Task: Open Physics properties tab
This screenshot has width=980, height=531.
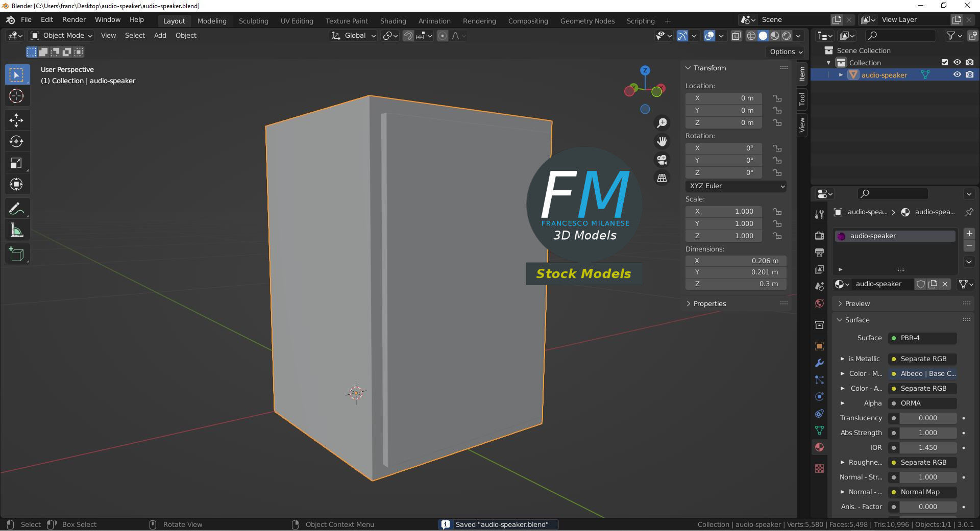Action: [x=820, y=396]
